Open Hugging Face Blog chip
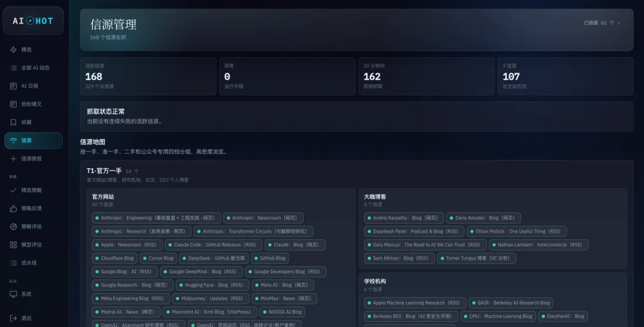Viewport: 644px width, 327px height. pyautogui.click(x=212, y=285)
